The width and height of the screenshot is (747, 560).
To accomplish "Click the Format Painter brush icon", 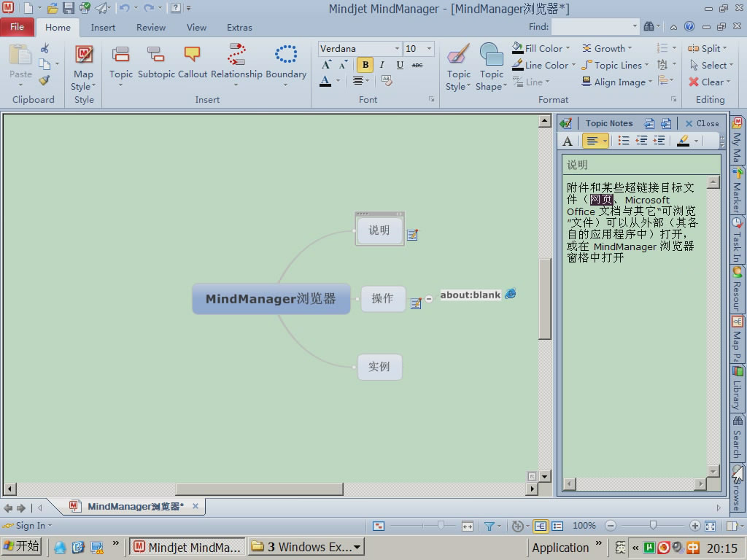I will (x=44, y=80).
